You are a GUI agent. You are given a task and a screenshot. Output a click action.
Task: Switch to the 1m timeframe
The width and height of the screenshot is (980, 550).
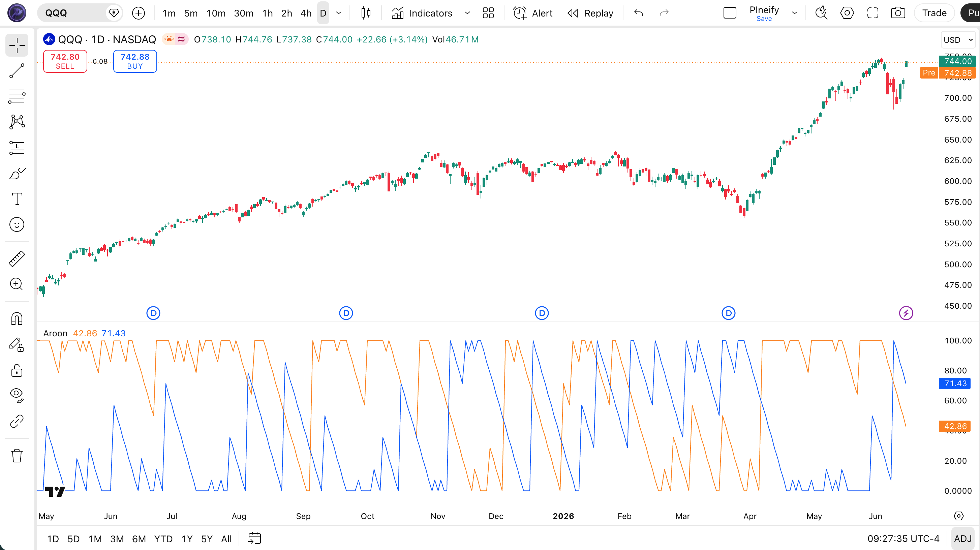[x=169, y=13]
